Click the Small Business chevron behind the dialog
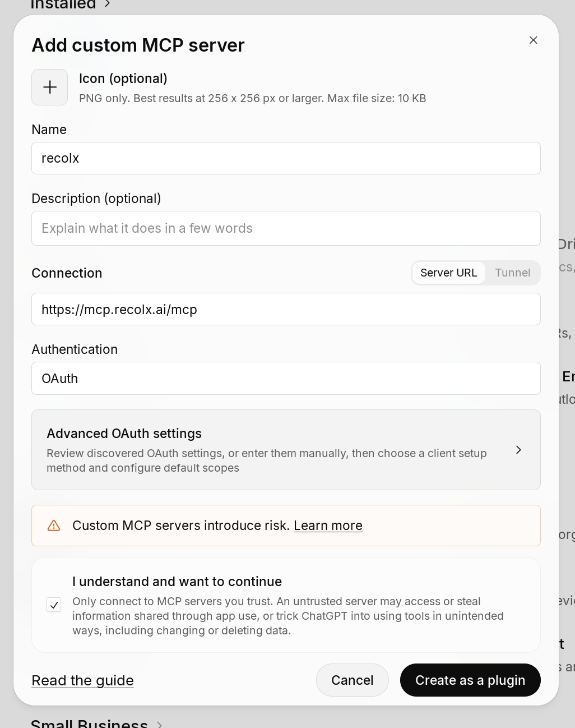 (x=159, y=724)
